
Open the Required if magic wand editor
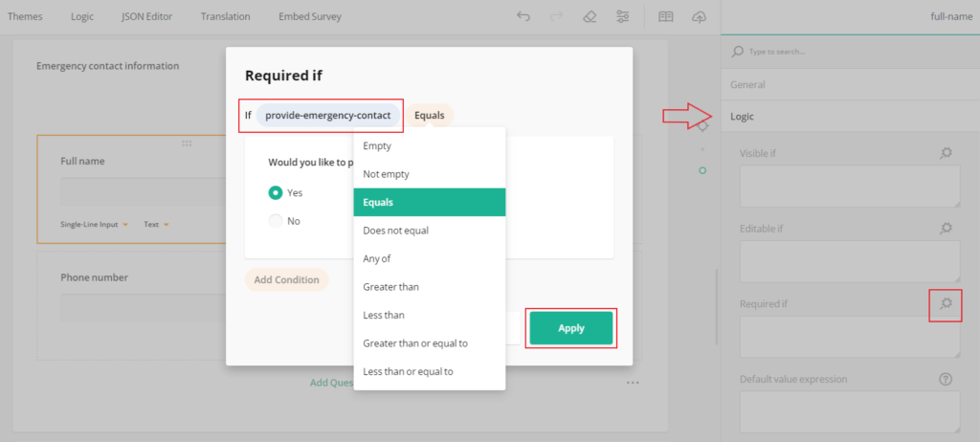coord(946,303)
